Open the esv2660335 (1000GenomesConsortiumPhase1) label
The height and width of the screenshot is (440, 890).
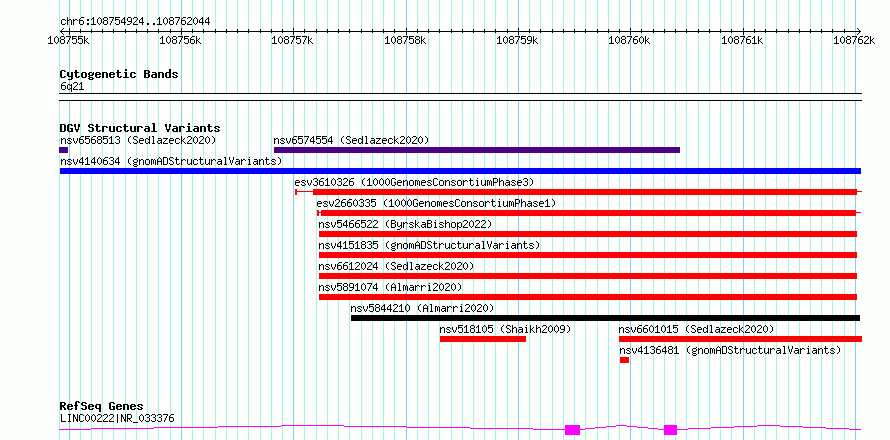(x=436, y=203)
